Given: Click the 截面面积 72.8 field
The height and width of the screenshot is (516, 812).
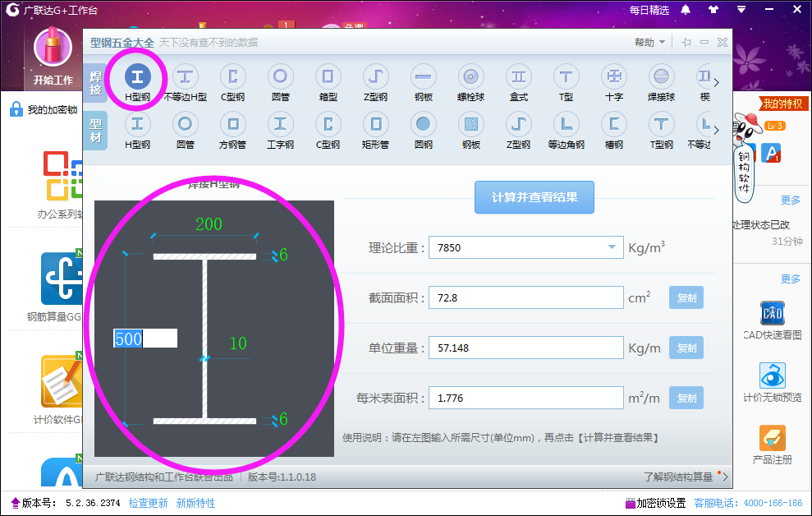Looking at the screenshot, I should point(525,298).
